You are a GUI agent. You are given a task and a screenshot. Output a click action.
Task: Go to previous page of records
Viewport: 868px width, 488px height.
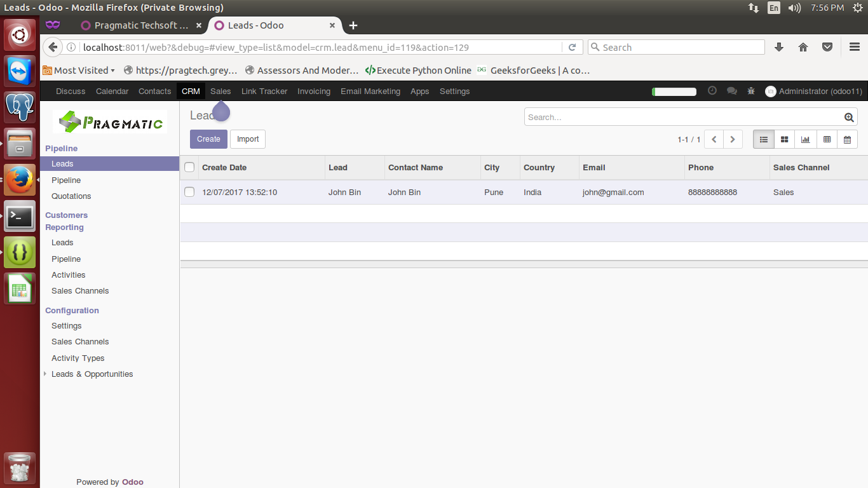click(714, 139)
